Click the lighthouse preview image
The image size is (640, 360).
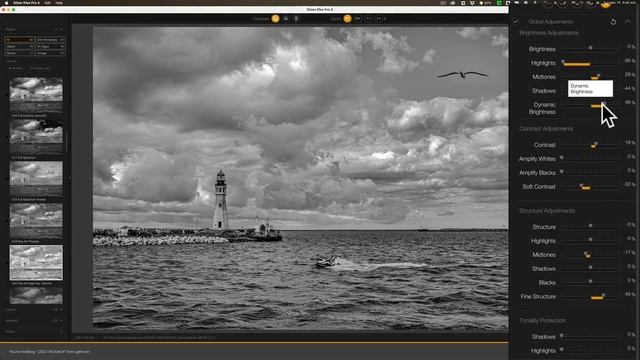[x=300, y=178]
